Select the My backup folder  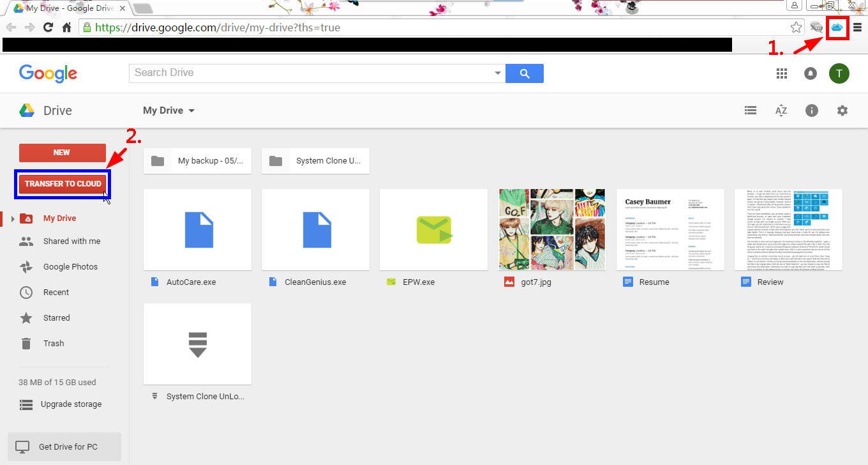[197, 161]
